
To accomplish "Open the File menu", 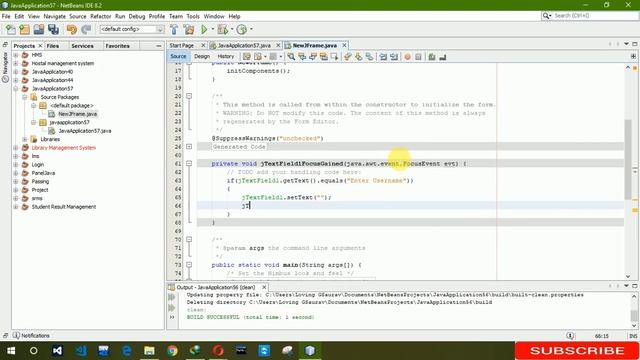I will pyautogui.click(x=6, y=16).
